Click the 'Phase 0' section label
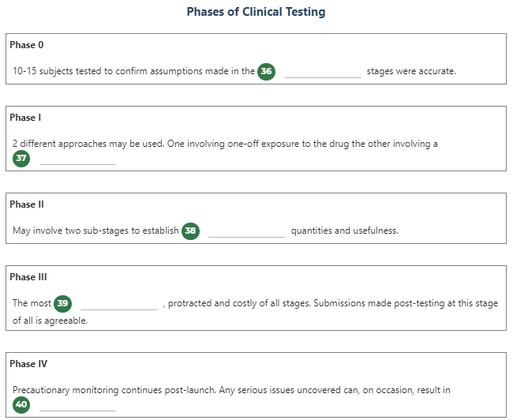Image resolution: width=513 pixels, height=420 pixels. 27,45
